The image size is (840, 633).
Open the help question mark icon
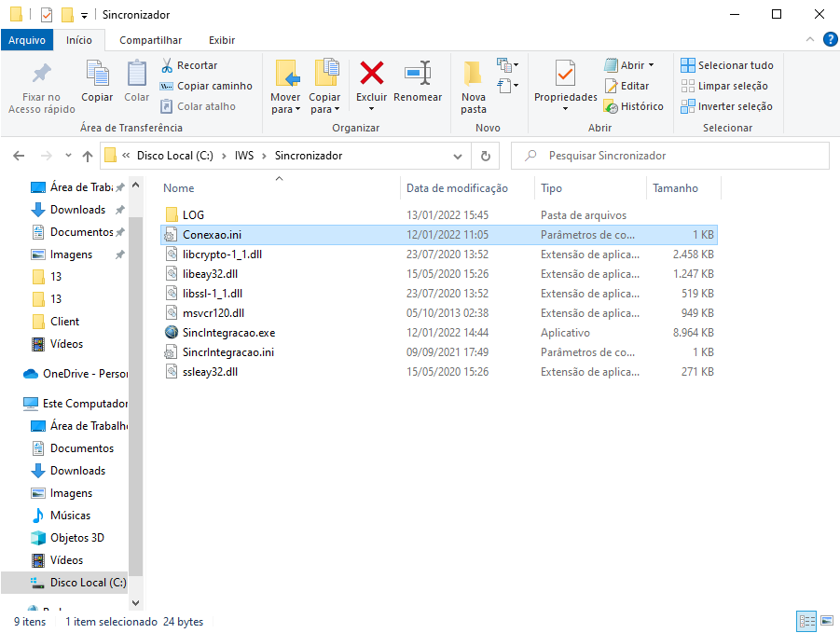830,39
